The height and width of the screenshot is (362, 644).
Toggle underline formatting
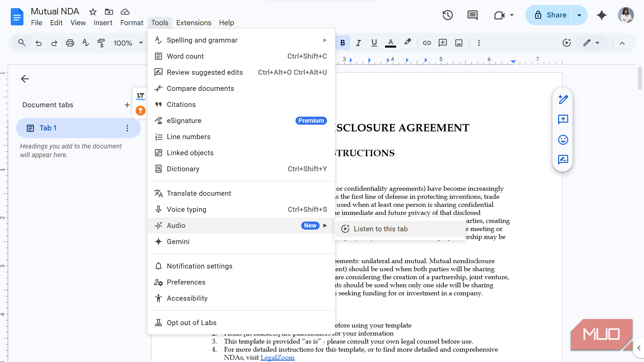tap(374, 43)
